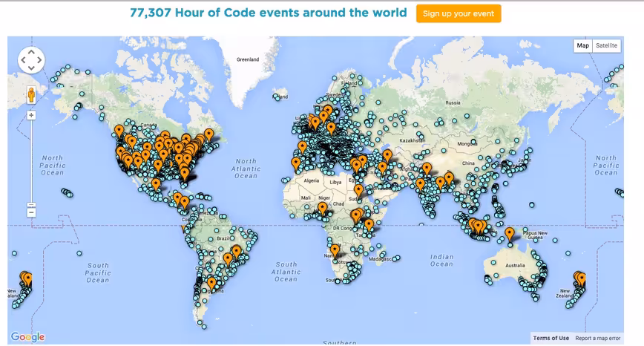Click the Sign up your event button
This screenshot has width=644, height=346.
pyautogui.click(x=459, y=13)
